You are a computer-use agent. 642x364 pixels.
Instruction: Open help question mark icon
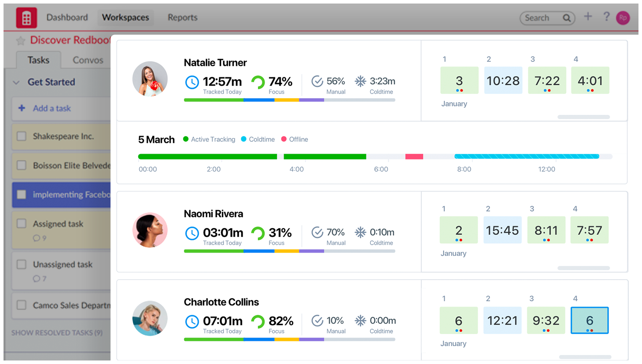(606, 17)
